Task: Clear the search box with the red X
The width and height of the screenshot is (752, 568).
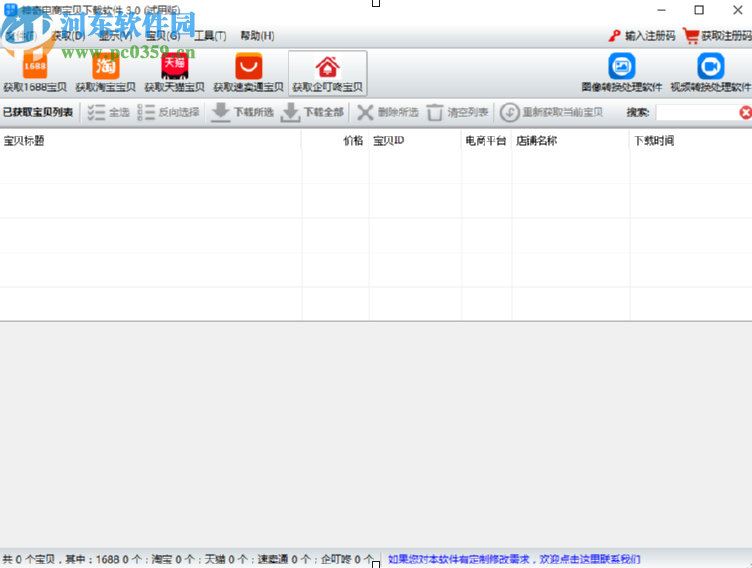Action: coord(745,112)
